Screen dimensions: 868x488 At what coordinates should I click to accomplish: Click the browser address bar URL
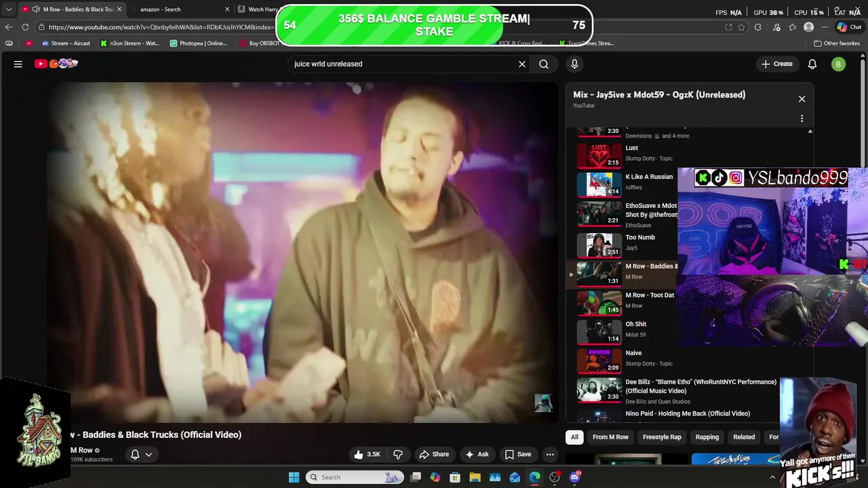[x=160, y=27]
